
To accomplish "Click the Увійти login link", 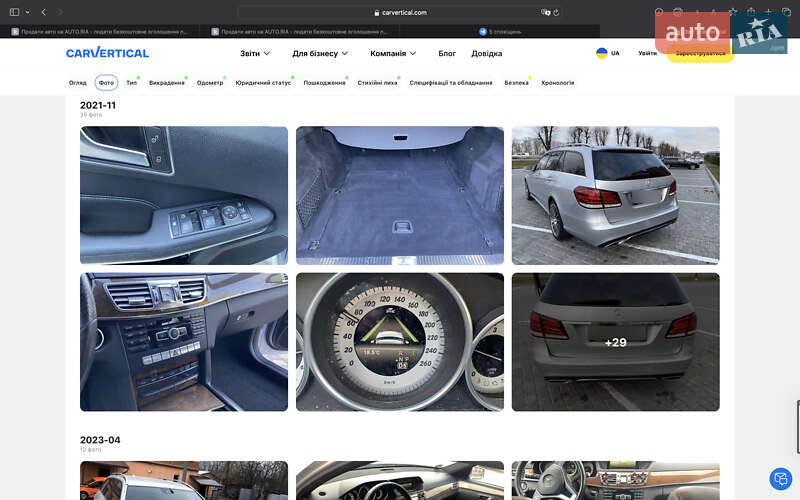I will [648, 53].
